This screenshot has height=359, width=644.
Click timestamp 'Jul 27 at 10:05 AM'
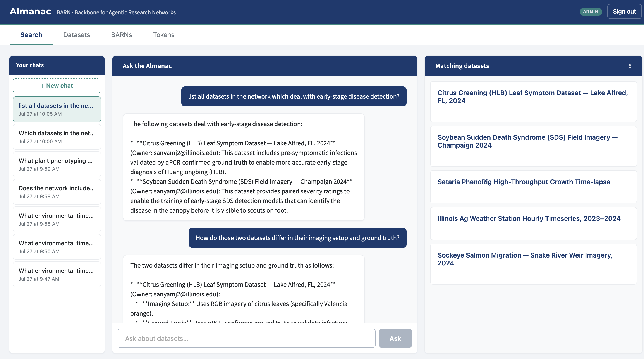40,114
